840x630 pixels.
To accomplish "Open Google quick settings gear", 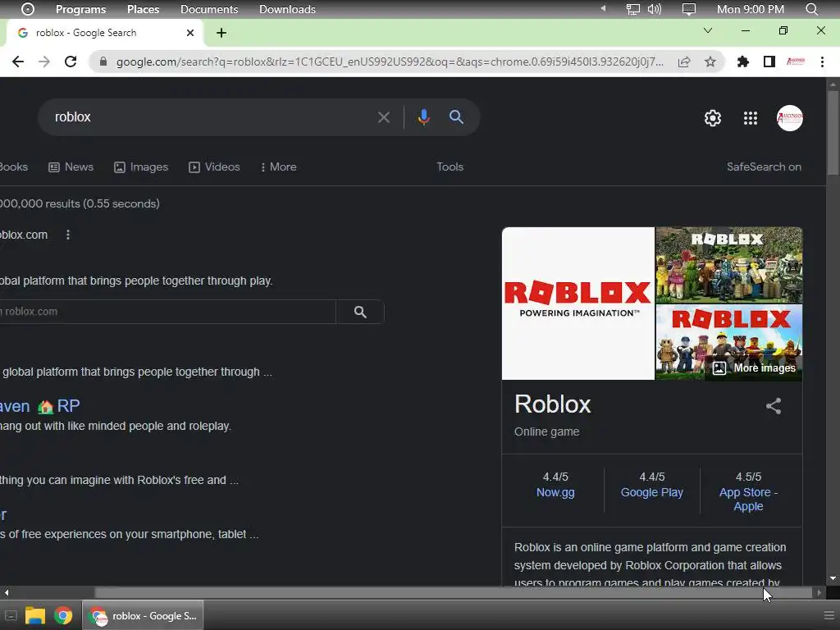I will coord(713,118).
